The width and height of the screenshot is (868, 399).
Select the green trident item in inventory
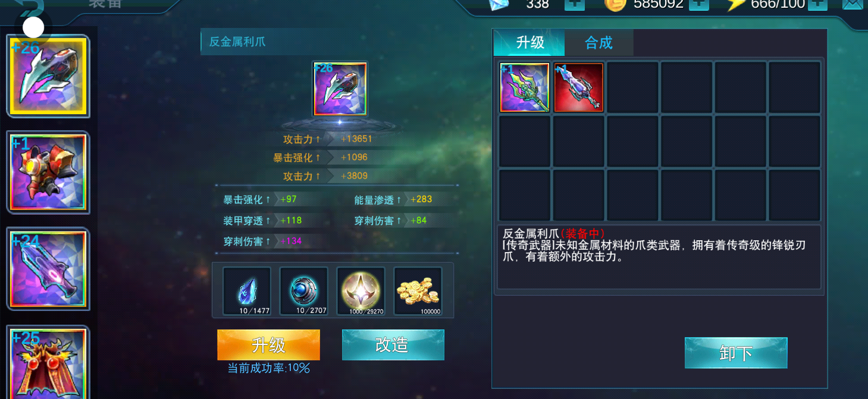tap(525, 87)
